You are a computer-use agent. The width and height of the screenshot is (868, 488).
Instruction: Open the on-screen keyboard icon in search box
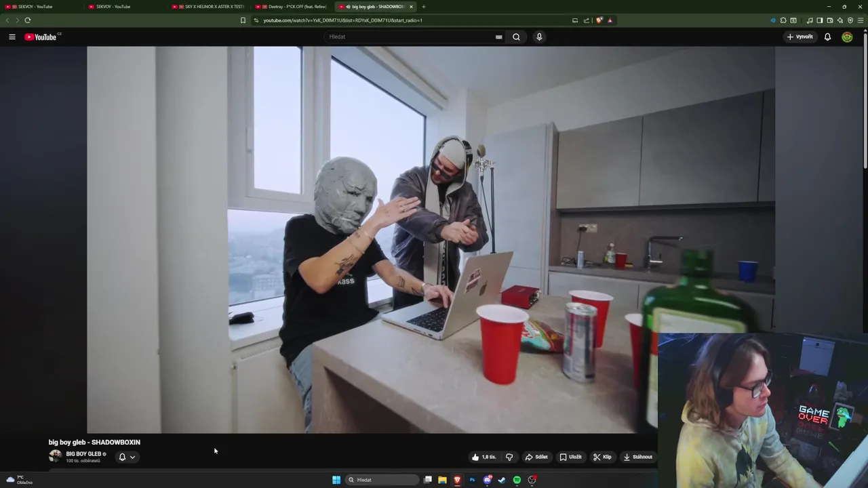tap(499, 37)
